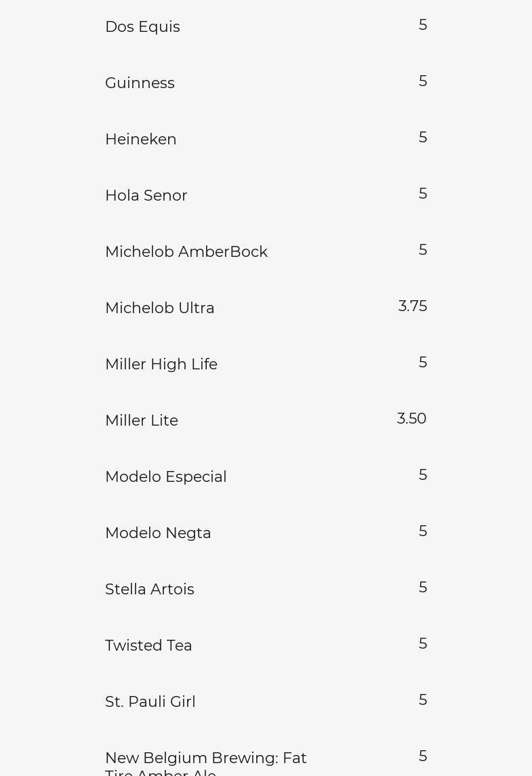Select Hola Senor from the list

pyautogui.click(x=146, y=196)
